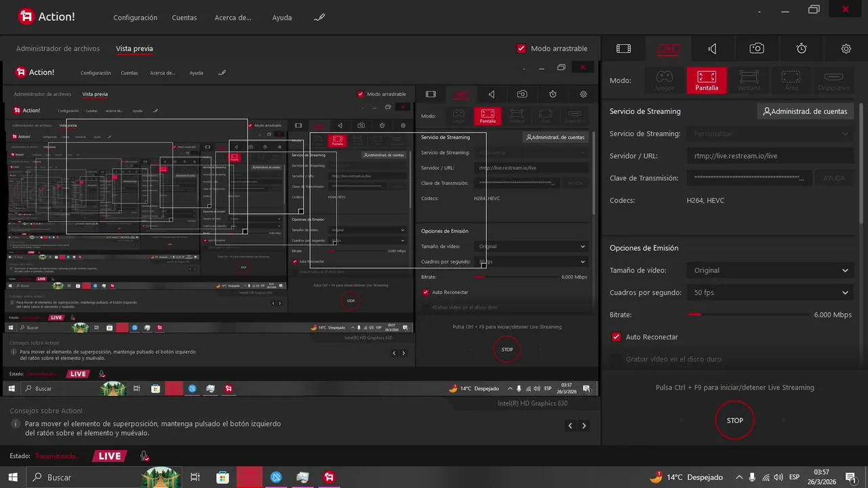Click the Servidor / URL input field
868x488 pixels.
[x=770, y=156]
